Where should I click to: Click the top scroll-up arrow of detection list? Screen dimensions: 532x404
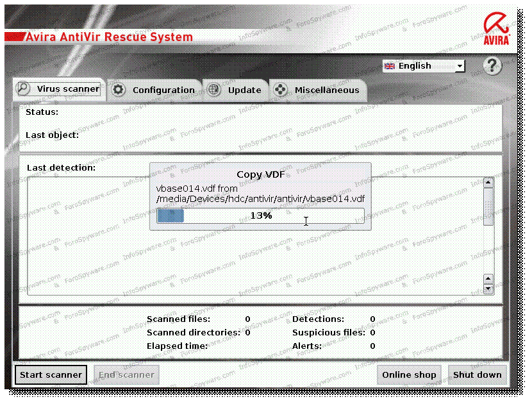[x=488, y=183]
